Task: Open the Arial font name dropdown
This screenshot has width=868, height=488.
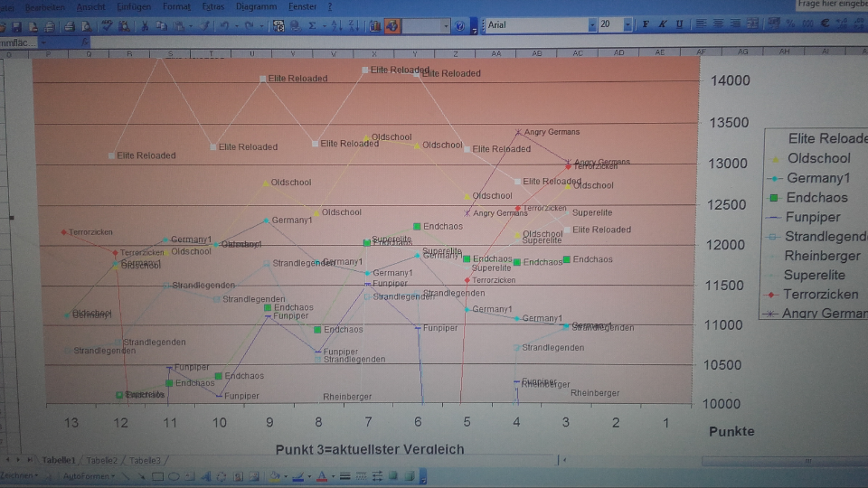Action: (x=592, y=25)
